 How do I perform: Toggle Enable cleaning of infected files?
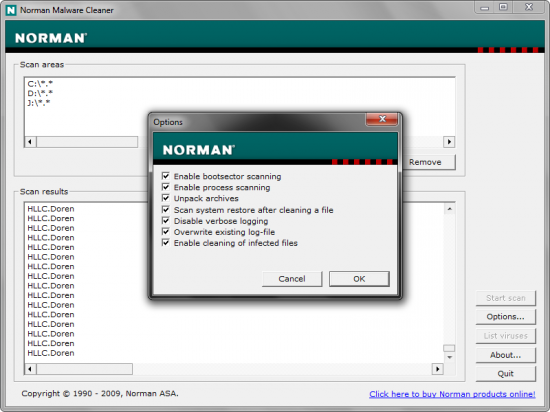(x=166, y=243)
